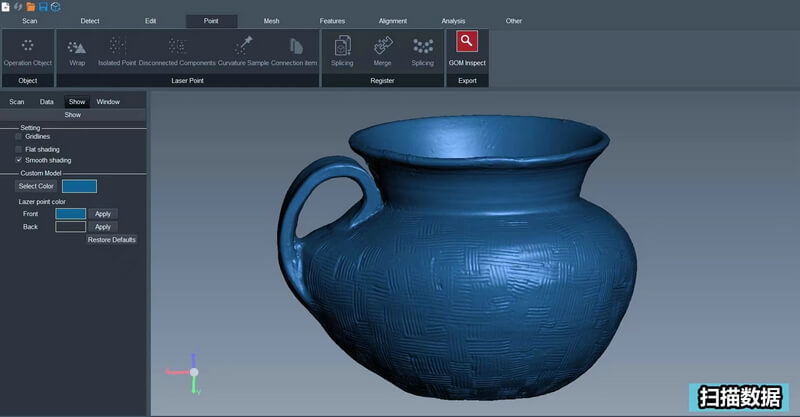
Task: Click the blue save disk icon
Action: coord(43,7)
